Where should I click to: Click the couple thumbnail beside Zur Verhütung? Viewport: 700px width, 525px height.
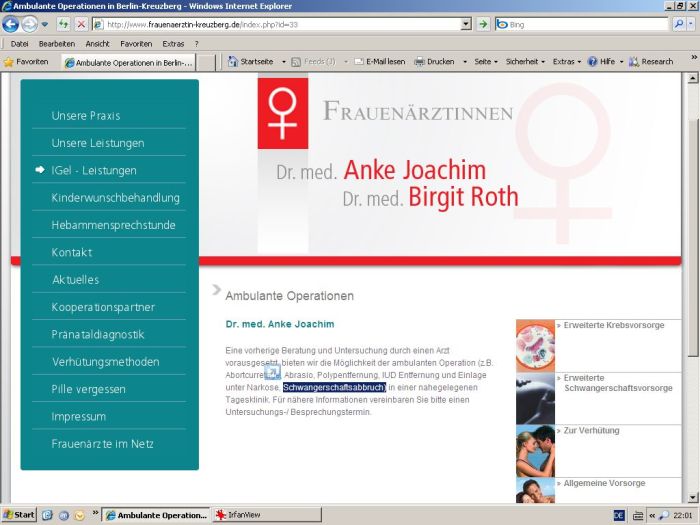tap(535, 451)
